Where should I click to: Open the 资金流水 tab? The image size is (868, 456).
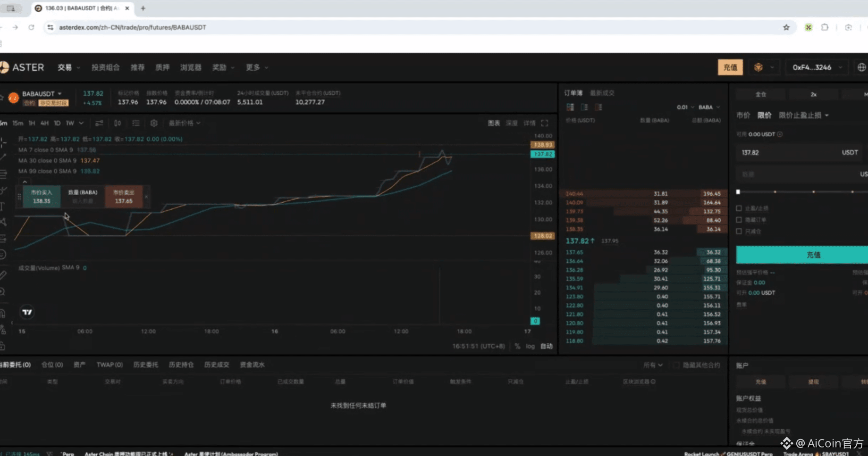[252, 365]
